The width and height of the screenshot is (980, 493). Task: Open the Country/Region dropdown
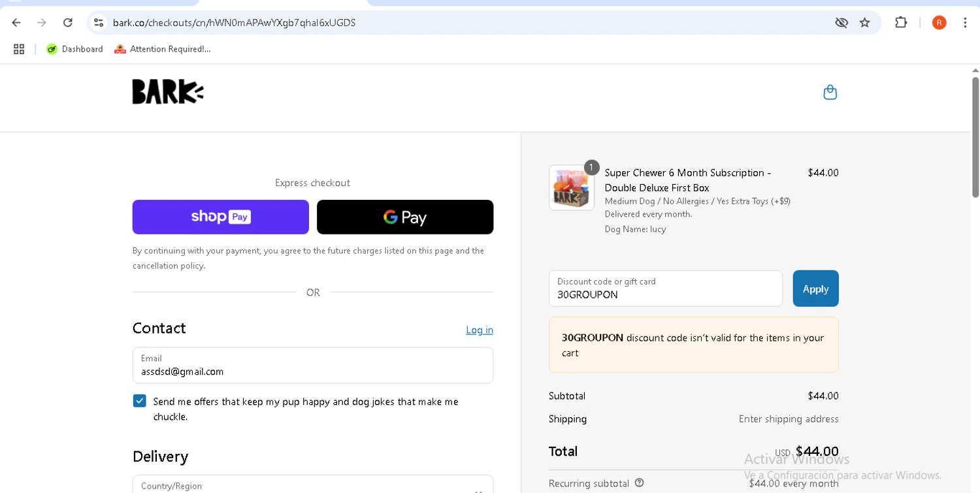click(x=313, y=485)
